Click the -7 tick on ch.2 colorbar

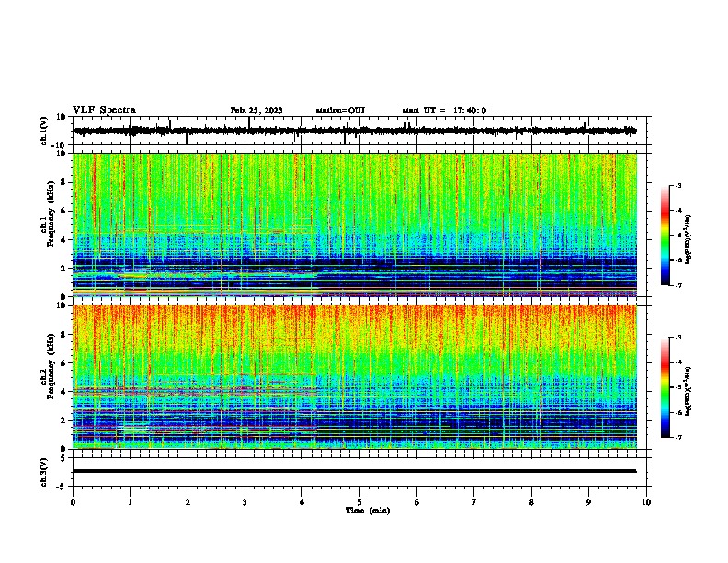677,438
